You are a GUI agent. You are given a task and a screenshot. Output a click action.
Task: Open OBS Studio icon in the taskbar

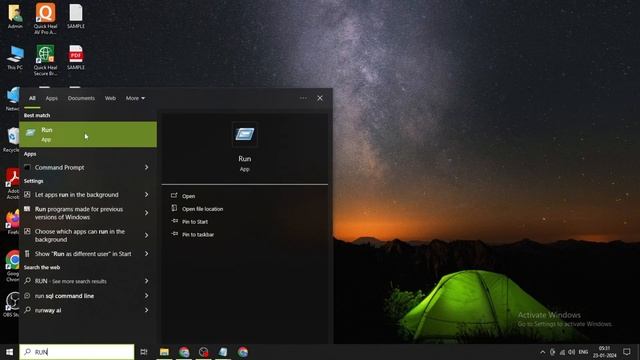(x=203, y=352)
